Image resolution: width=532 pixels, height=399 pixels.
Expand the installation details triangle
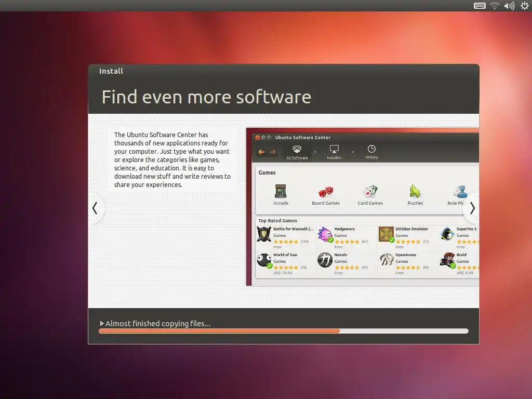click(x=102, y=323)
